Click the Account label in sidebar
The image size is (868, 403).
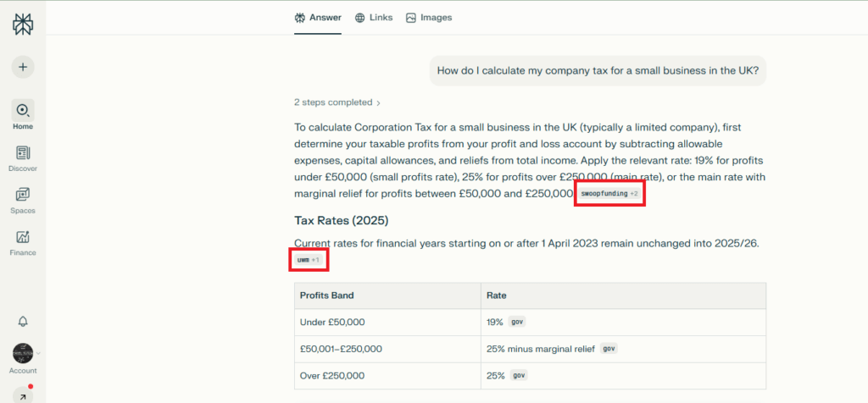(23, 371)
